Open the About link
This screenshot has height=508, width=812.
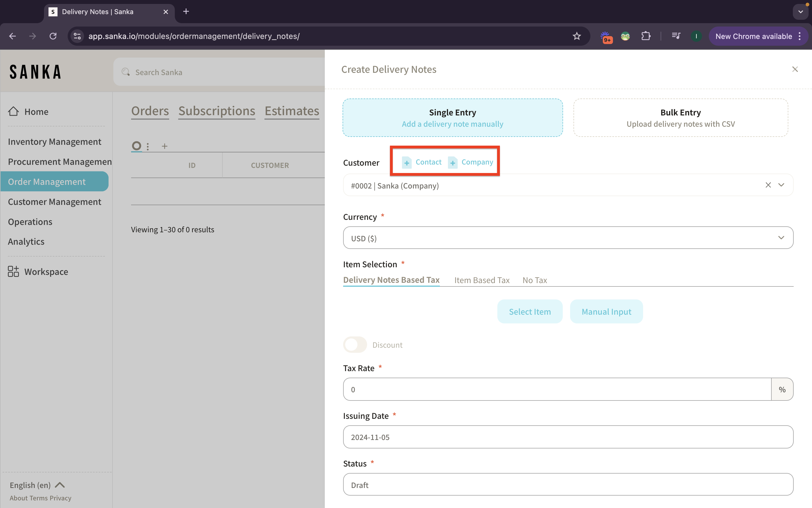[x=18, y=498]
